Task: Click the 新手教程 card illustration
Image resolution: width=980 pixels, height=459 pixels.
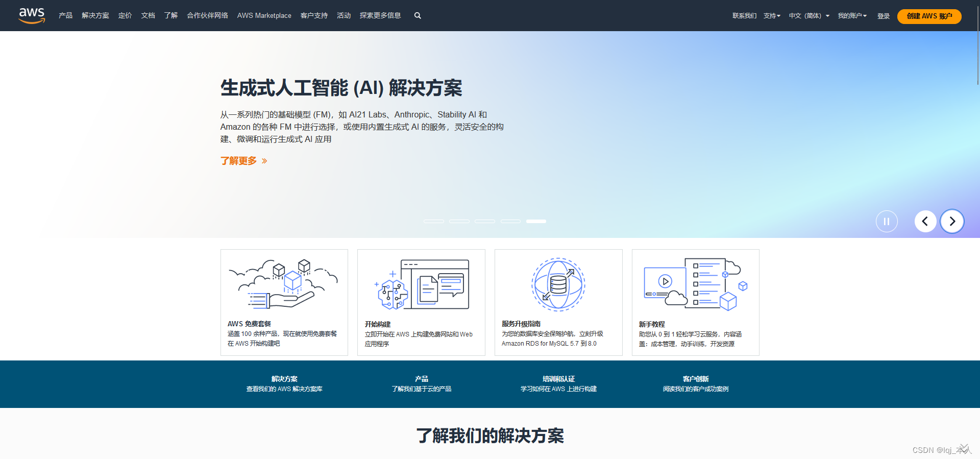Action: [x=696, y=284]
